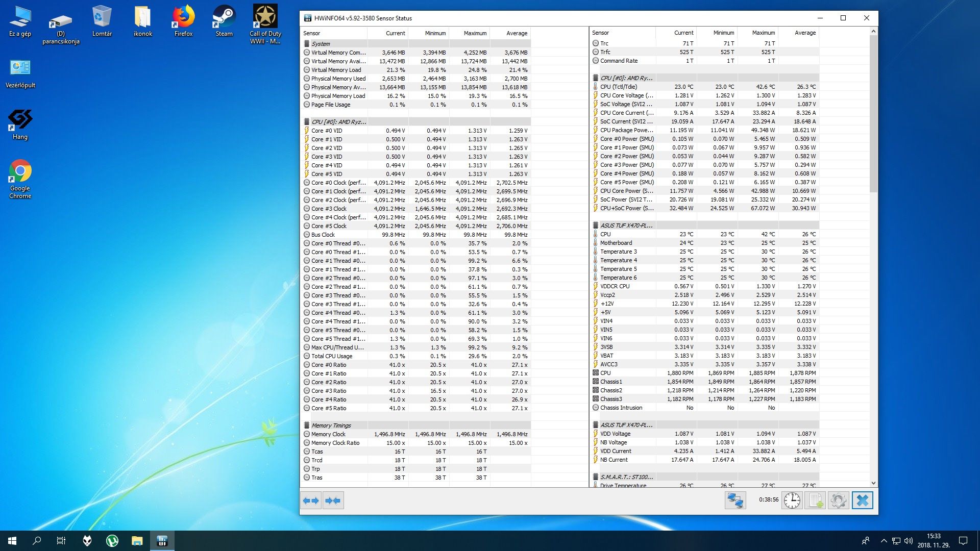
Task: Open (D) parancsikonja drive shortcut
Action: click(61, 28)
